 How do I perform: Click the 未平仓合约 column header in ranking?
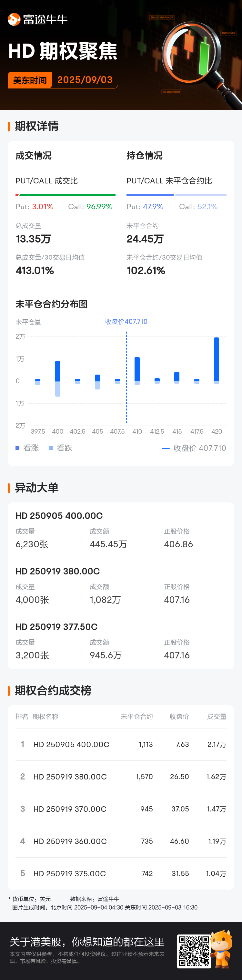click(137, 717)
